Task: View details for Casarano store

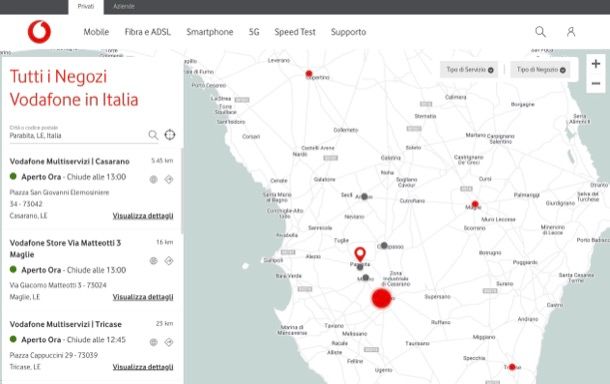Action: point(143,216)
